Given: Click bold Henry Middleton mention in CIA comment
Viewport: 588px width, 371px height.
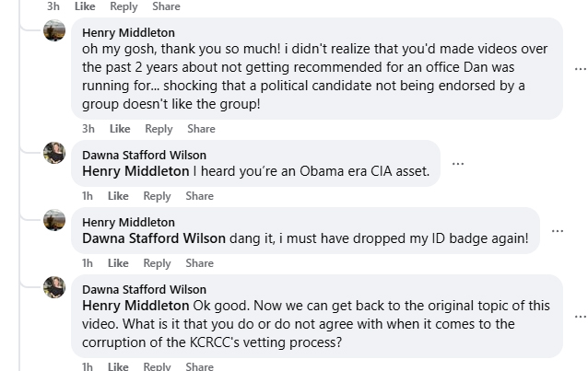Looking at the screenshot, I should 135,170.
